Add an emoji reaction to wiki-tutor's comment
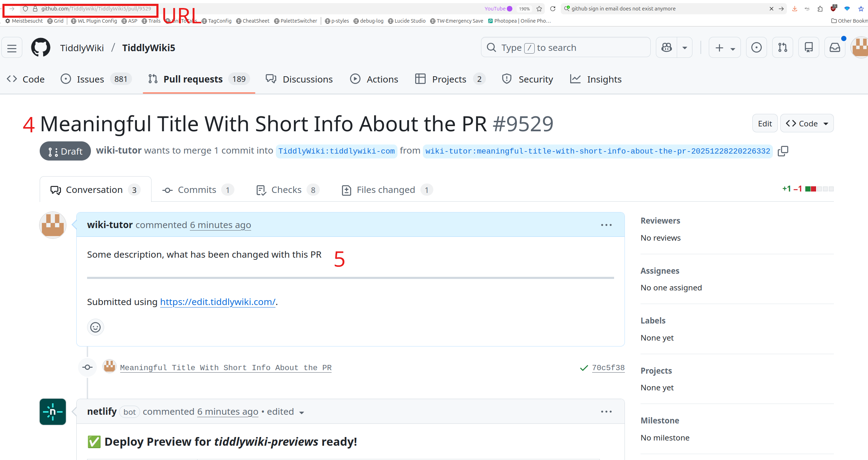The width and height of the screenshot is (868, 460). coord(95,327)
